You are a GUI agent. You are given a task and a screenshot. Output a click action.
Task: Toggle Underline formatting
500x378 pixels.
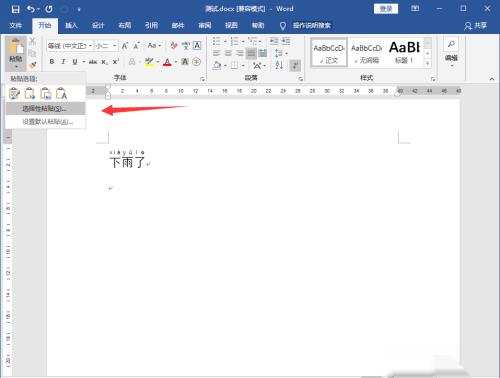(x=75, y=62)
